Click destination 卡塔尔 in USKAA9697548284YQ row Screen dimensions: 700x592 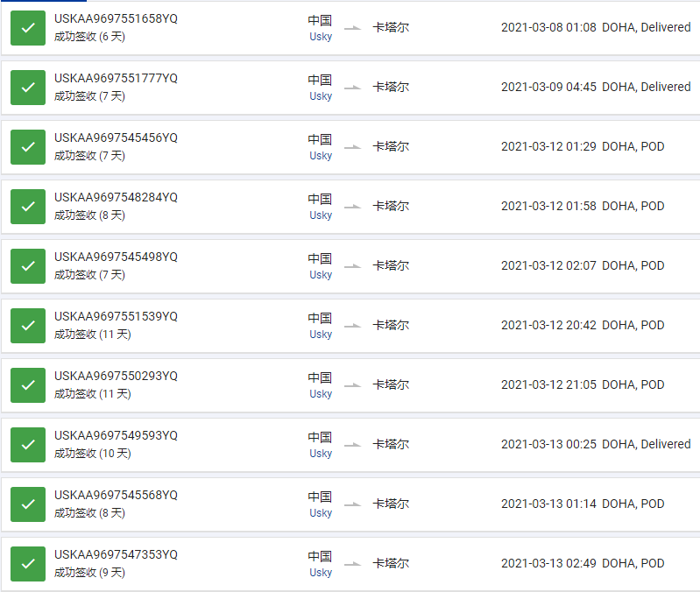391,206
